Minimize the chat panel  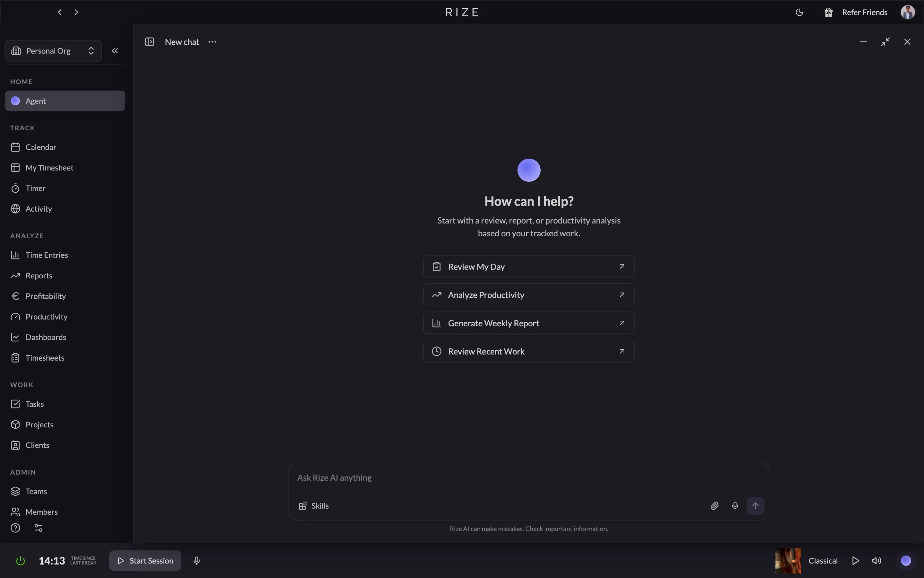pyautogui.click(x=863, y=42)
